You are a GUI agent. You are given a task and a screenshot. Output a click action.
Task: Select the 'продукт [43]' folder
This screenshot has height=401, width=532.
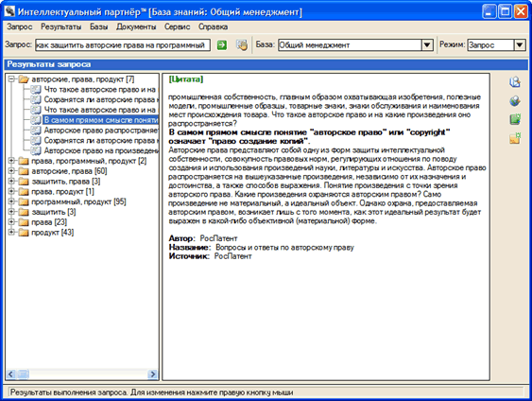coord(53,233)
